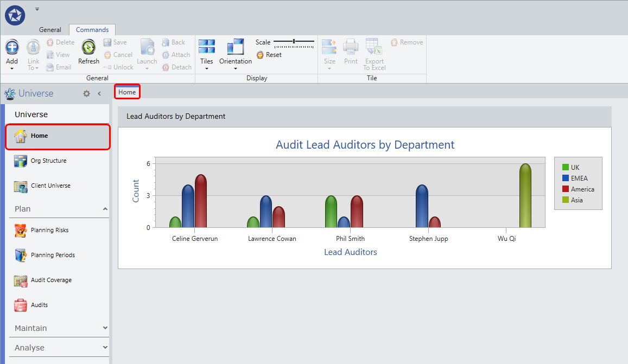Open the Tiles layout icon

tap(207, 47)
